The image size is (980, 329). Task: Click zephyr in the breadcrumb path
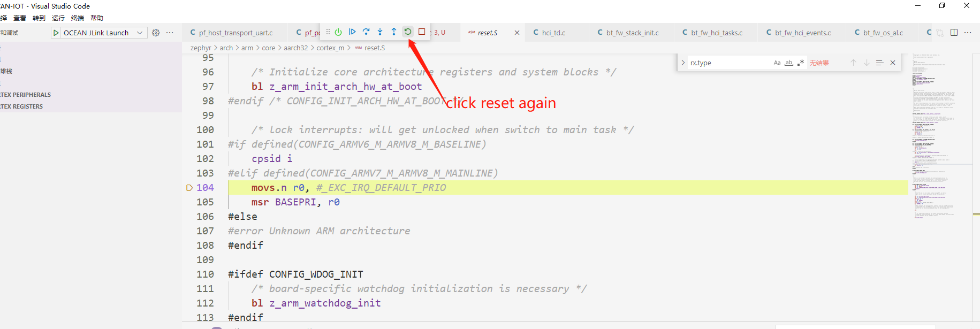[201, 48]
